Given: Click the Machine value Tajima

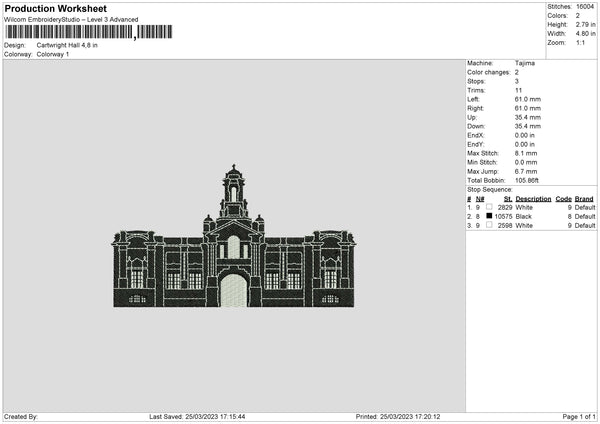Looking at the screenshot, I should tap(525, 63).
